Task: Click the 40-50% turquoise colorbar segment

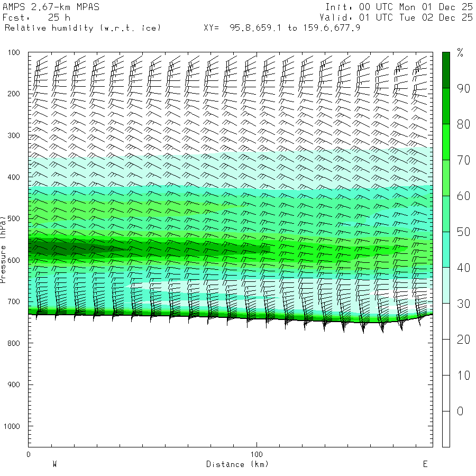Action: [446, 250]
